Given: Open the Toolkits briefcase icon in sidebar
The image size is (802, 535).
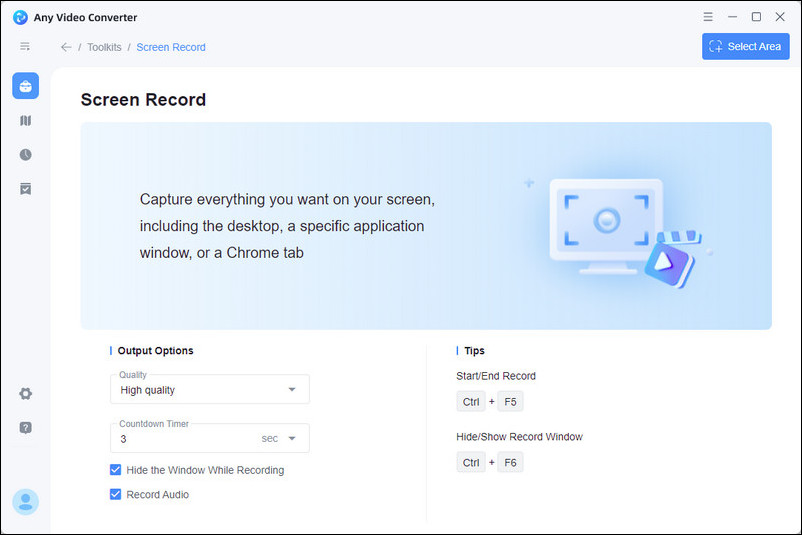Looking at the screenshot, I should point(26,86).
